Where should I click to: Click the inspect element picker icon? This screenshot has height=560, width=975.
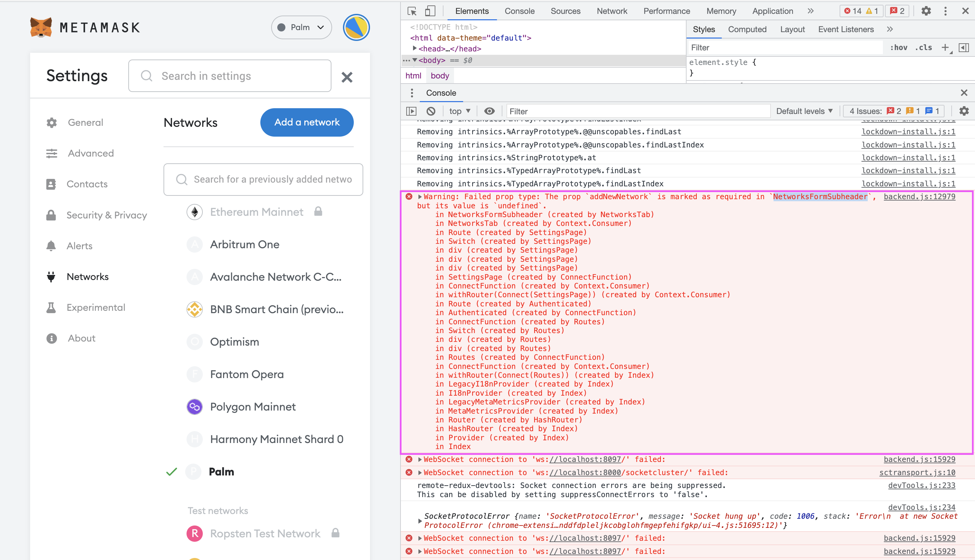[411, 11]
